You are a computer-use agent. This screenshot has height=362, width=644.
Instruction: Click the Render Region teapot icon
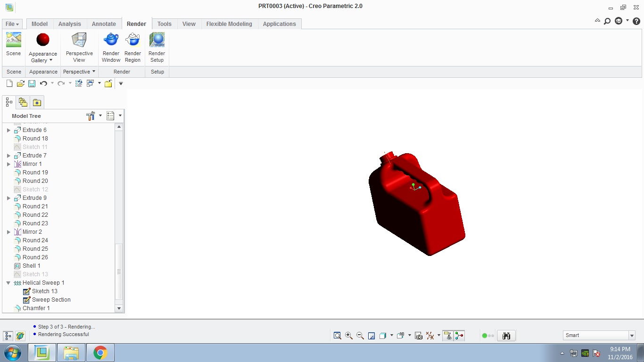coord(132,40)
